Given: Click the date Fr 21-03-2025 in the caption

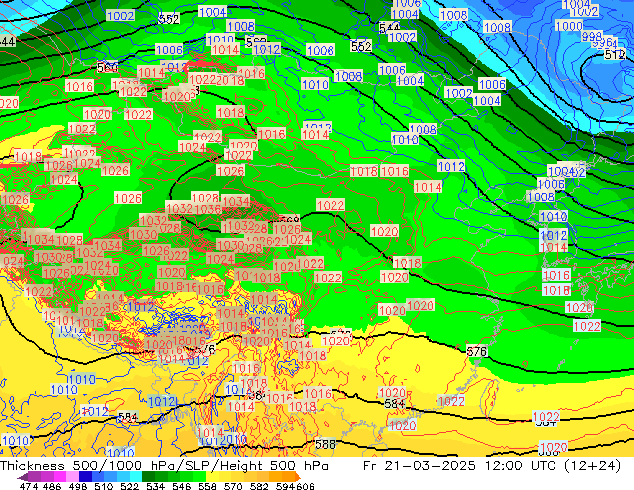Looking at the screenshot, I should (x=419, y=466).
